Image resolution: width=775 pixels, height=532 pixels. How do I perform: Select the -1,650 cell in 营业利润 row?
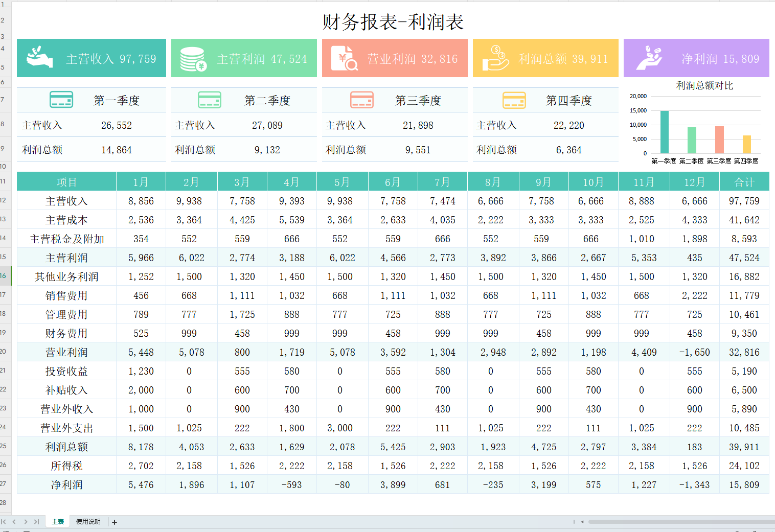(x=694, y=352)
